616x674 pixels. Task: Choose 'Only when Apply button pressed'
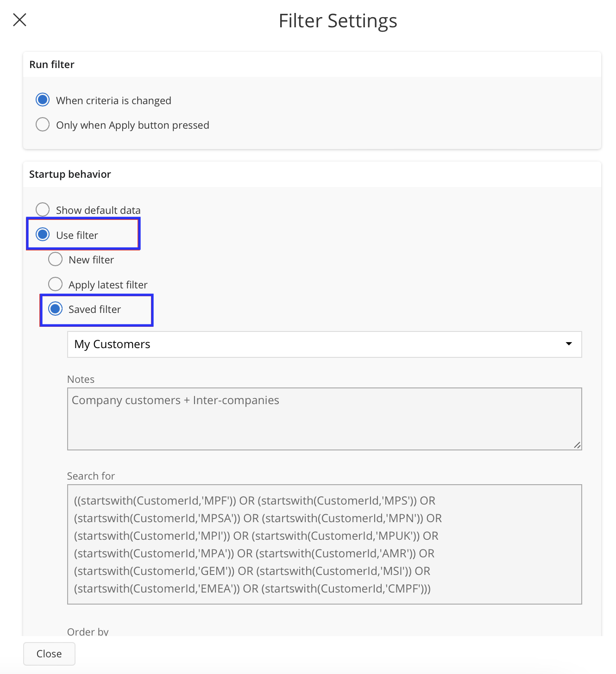(x=43, y=125)
